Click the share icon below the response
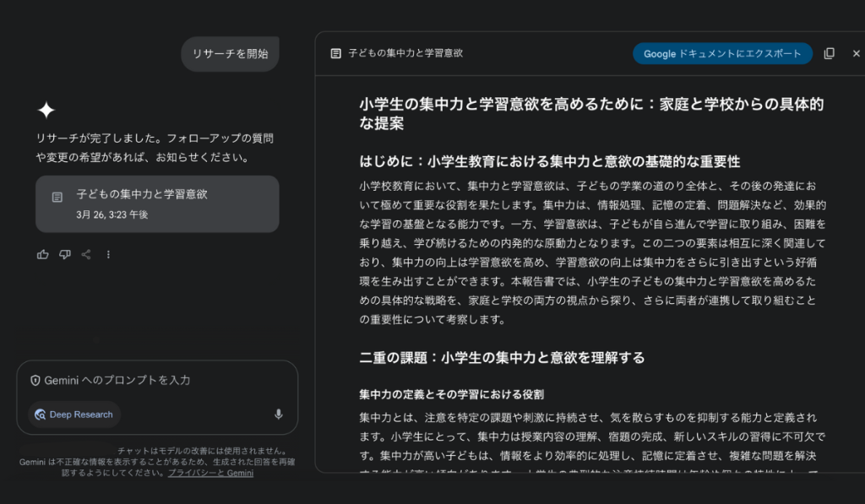Image resolution: width=865 pixels, height=504 pixels. point(86,255)
